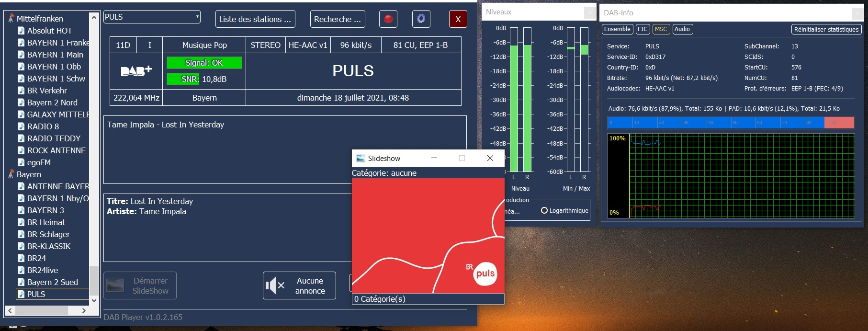Viewport: 868px width, 331px height.
Task: Select BR24live station
Action: 43,270
